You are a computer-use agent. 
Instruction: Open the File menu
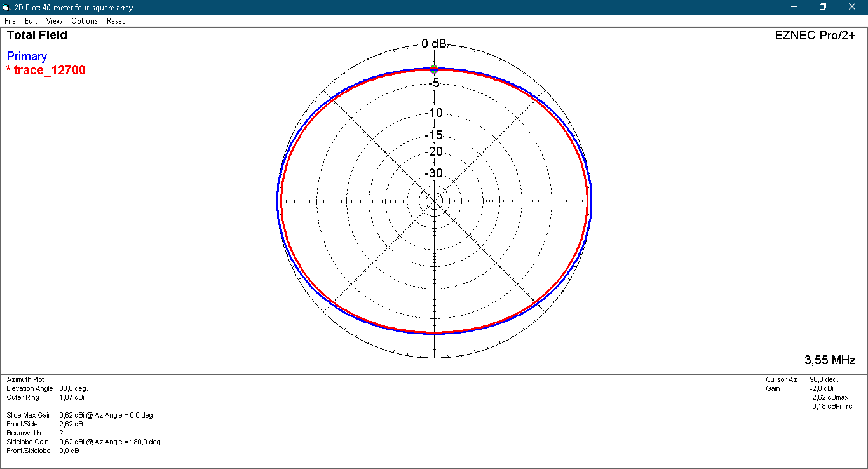coord(10,21)
